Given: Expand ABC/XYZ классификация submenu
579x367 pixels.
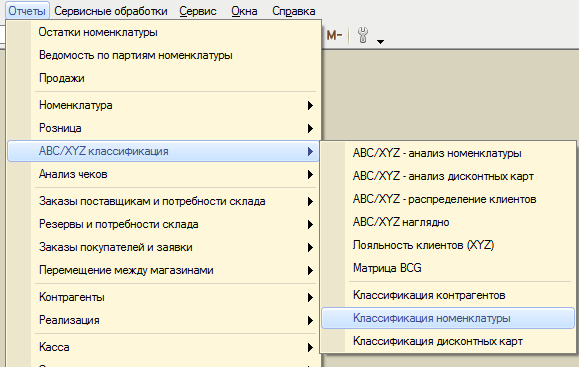Looking at the screenshot, I should [163, 151].
